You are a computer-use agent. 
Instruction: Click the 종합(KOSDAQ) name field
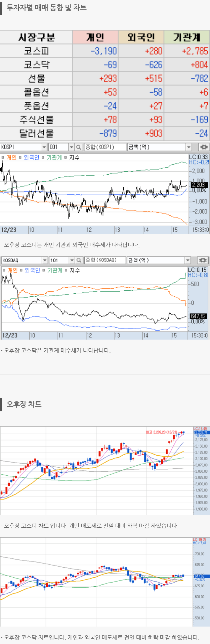pos(104,260)
